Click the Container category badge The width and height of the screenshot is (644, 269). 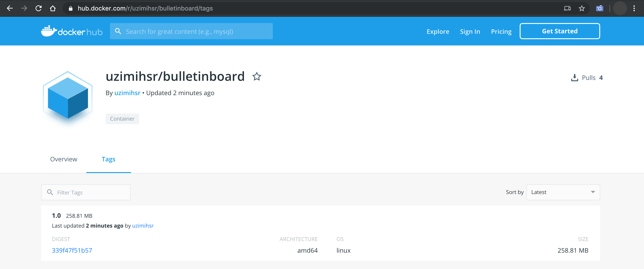tap(122, 119)
